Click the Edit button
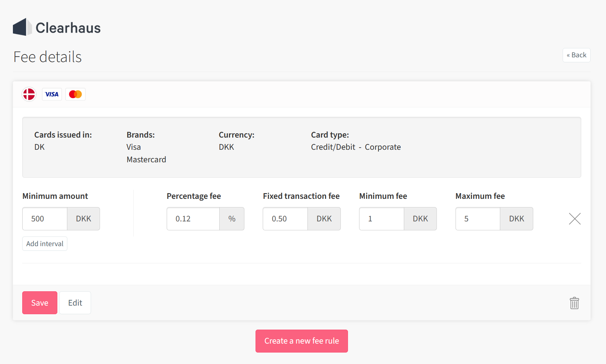Image resolution: width=606 pixels, height=364 pixels. coord(75,303)
